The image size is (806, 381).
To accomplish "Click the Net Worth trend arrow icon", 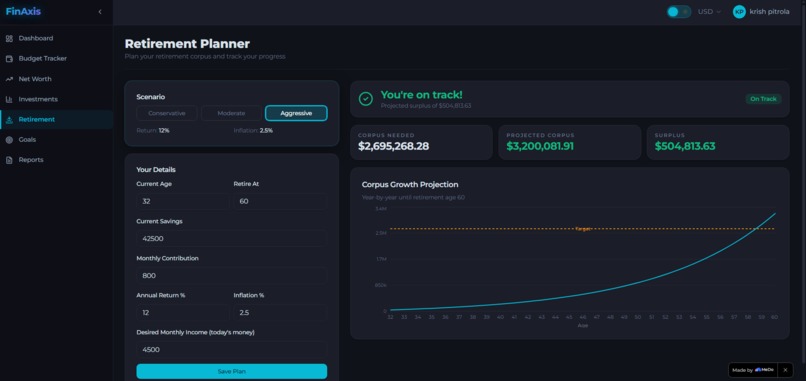I will click(x=9, y=79).
